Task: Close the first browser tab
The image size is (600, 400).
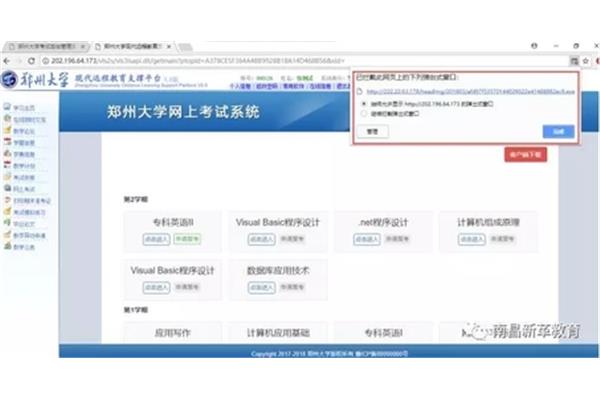Action: tap(83, 46)
